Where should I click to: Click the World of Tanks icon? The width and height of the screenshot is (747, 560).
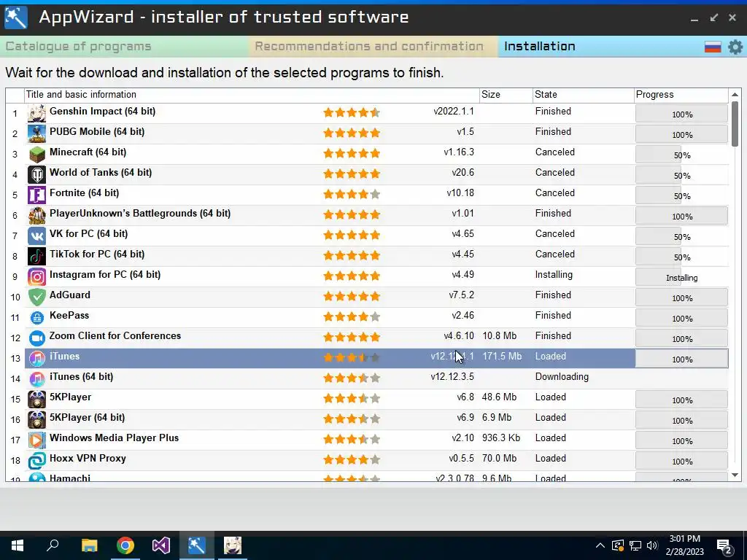coord(36,175)
